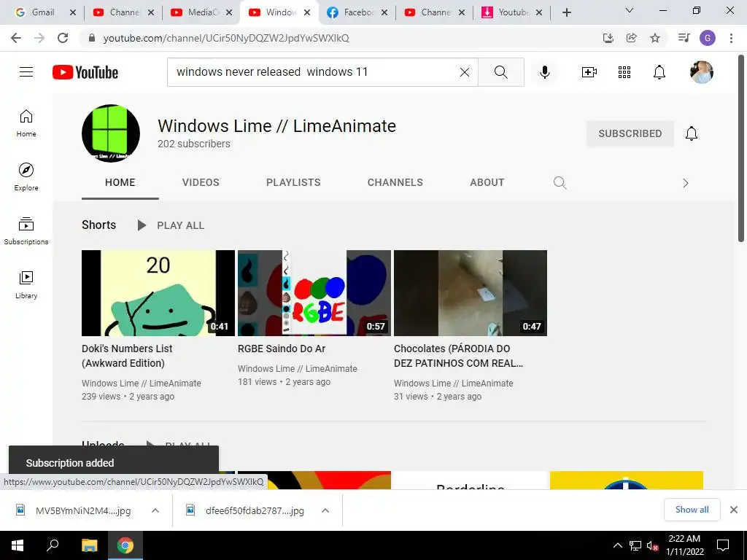Open YouTube notifications bell in header

click(x=659, y=72)
